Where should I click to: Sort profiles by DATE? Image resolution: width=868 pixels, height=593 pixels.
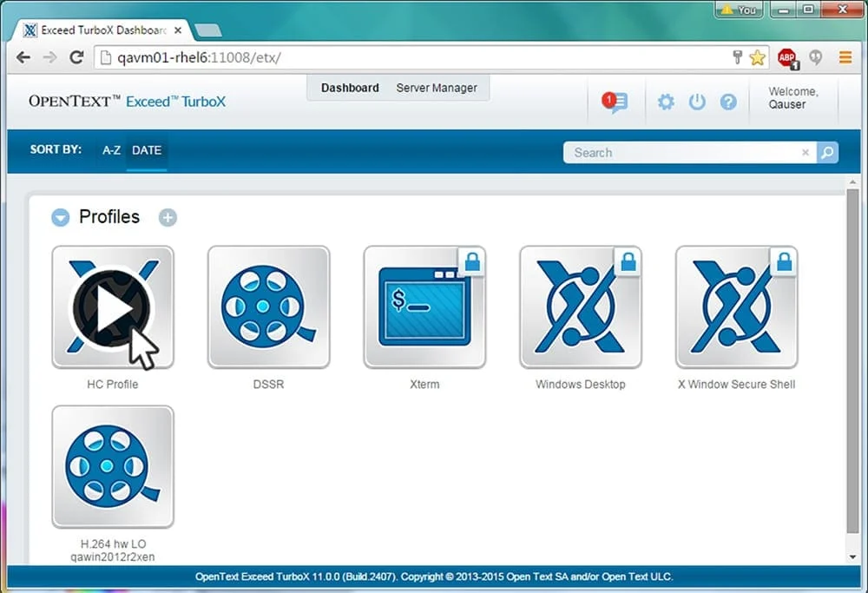pyautogui.click(x=147, y=150)
